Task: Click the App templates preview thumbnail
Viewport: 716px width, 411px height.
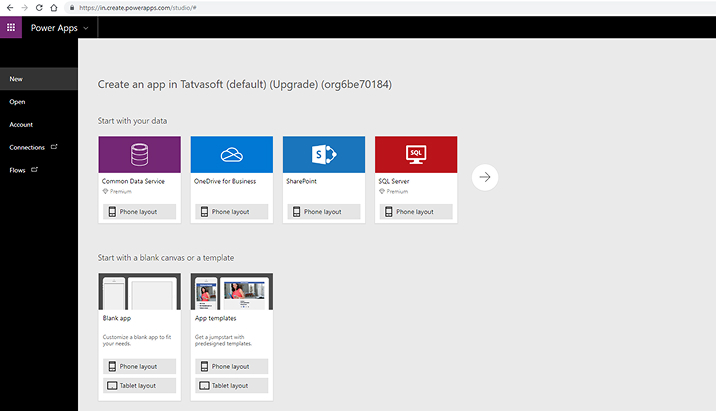Action: point(232,291)
